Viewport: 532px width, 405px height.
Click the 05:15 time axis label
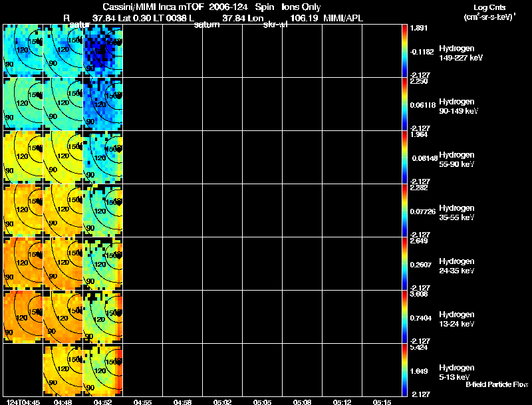pyautogui.click(x=382, y=402)
